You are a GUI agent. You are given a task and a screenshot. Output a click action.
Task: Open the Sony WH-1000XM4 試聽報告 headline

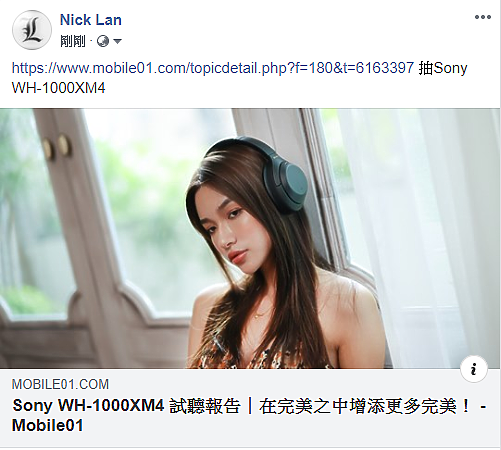[249, 415]
